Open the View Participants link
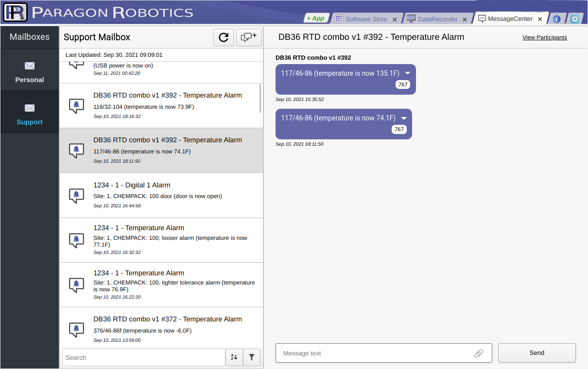The width and height of the screenshot is (588, 369). pyautogui.click(x=545, y=37)
